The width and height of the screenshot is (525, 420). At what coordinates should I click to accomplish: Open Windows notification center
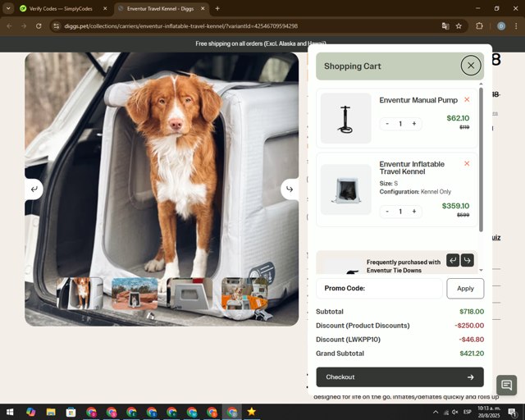512,412
